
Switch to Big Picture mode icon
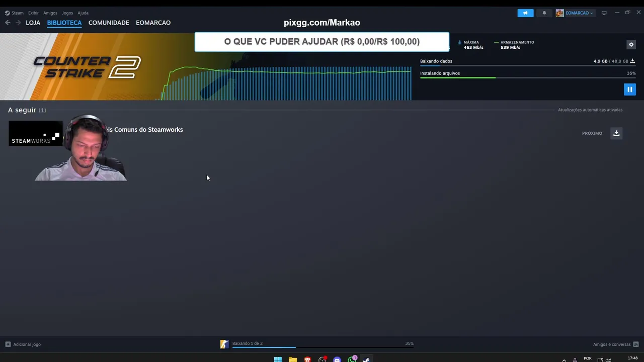click(x=604, y=13)
